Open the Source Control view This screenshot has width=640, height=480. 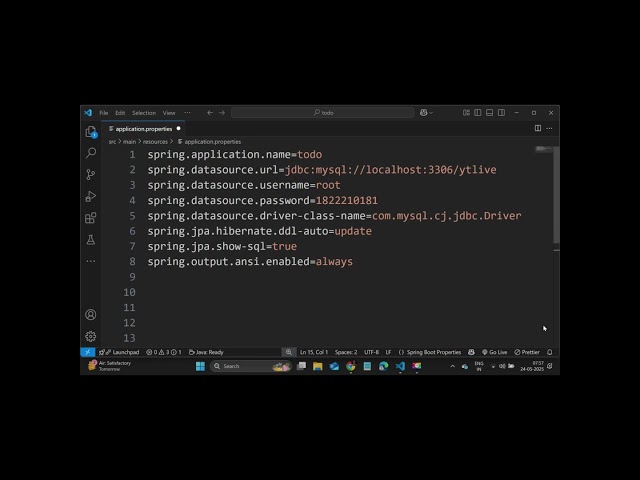[91, 175]
